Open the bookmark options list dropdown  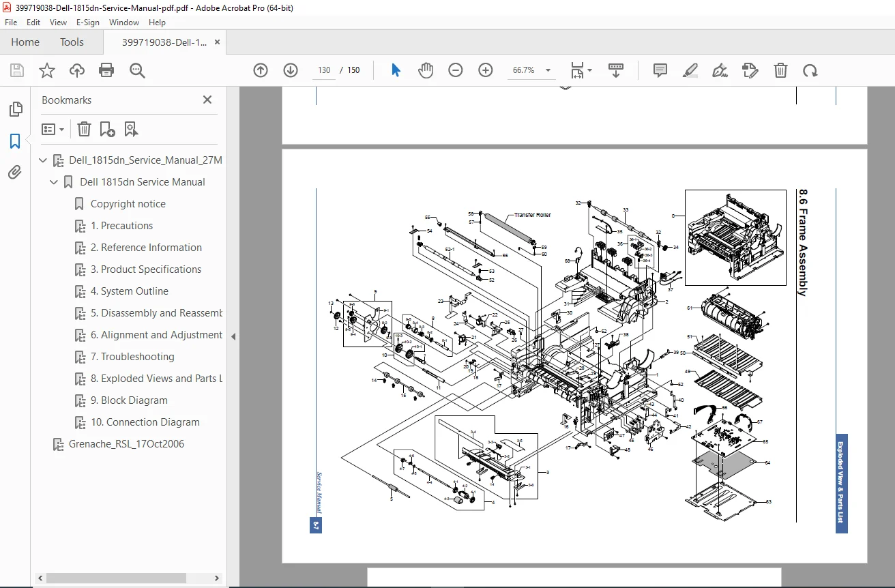tap(53, 129)
